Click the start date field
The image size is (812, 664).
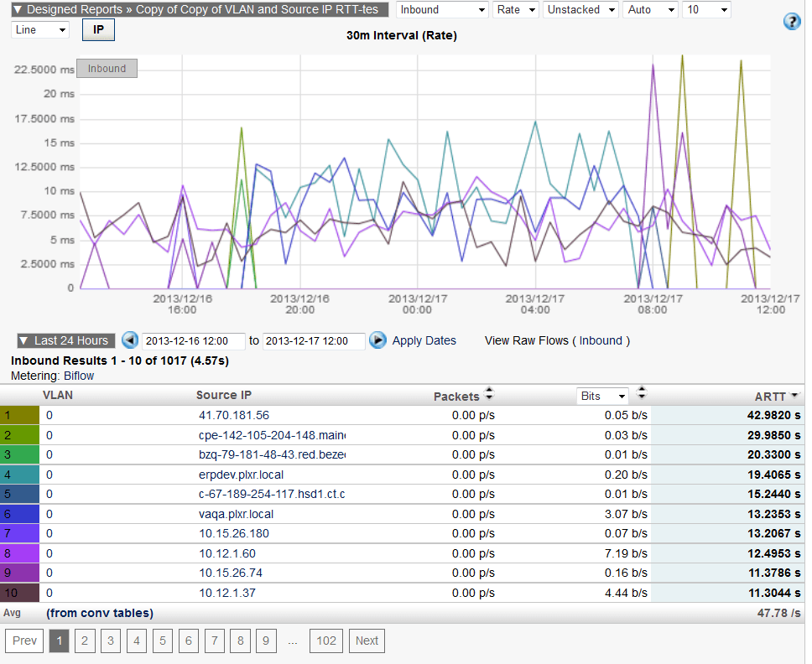click(x=193, y=341)
